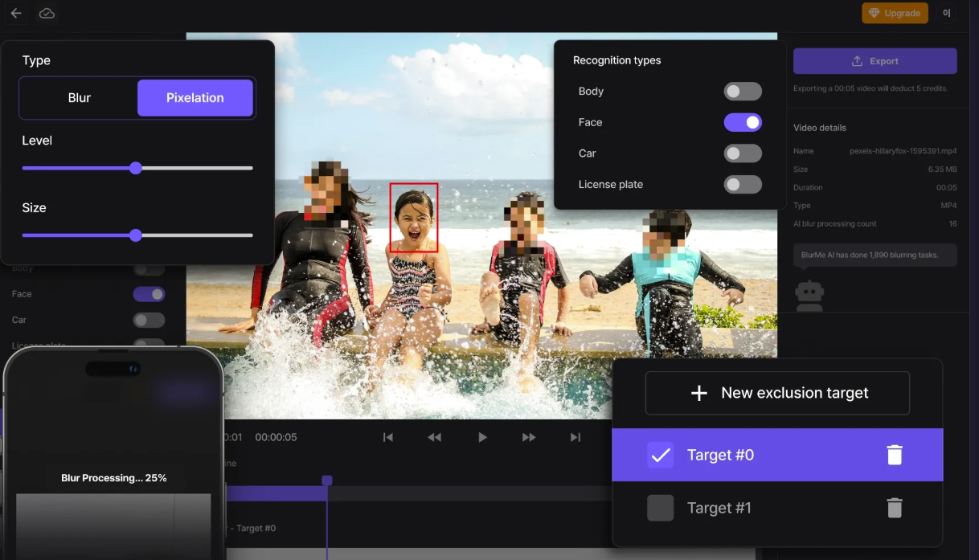The image size is (979, 560).
Task: Skip to the start of video
Action: pos(388,437)
